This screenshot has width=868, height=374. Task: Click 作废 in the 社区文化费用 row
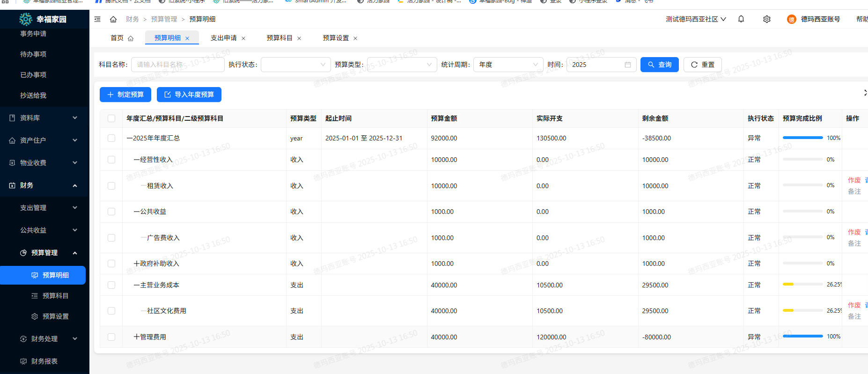coord(854,305)
